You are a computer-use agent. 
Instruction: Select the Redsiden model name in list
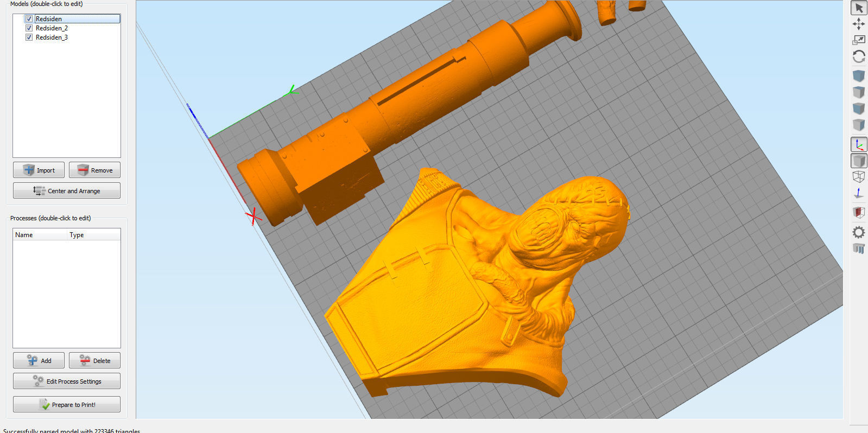pos(49,19)
